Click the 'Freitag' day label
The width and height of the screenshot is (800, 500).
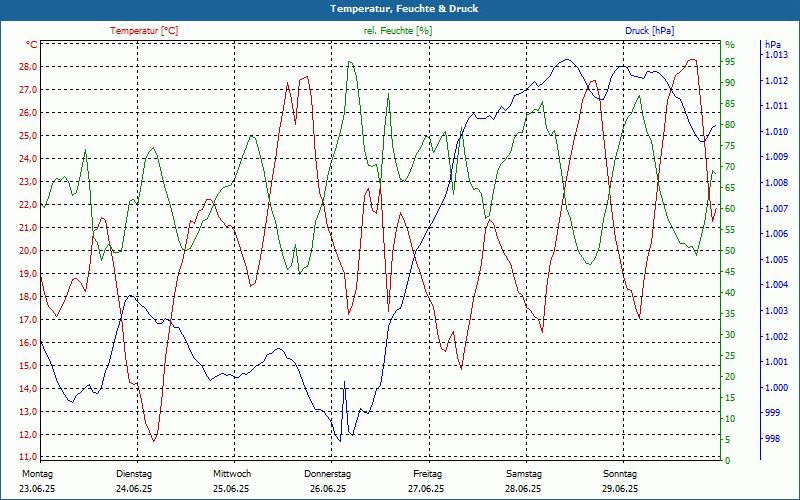coord(428,474)
